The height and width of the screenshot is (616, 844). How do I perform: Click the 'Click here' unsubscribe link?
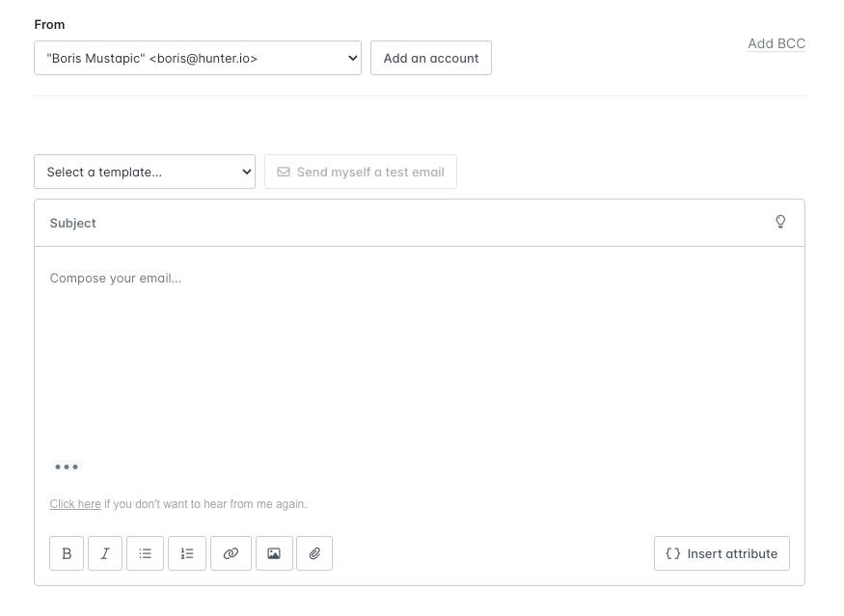tap(75, 504)
